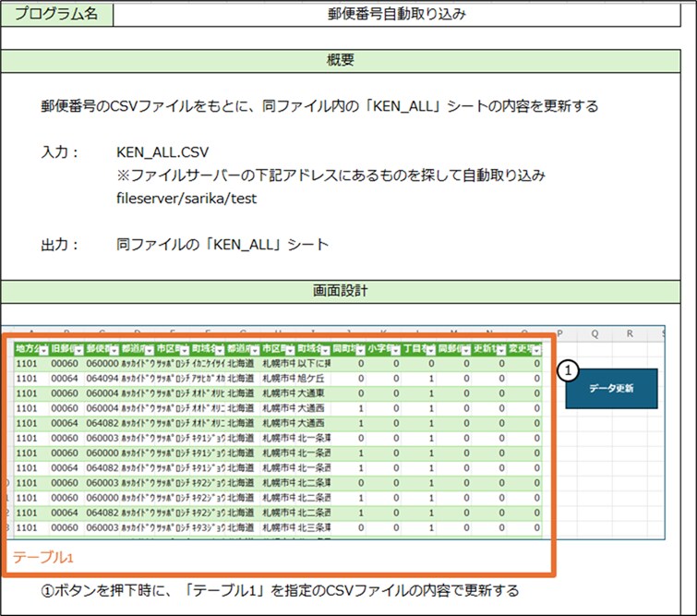Open the 同町域 column filter dropdown
The image size is (697, 616).
click(361, 351)
